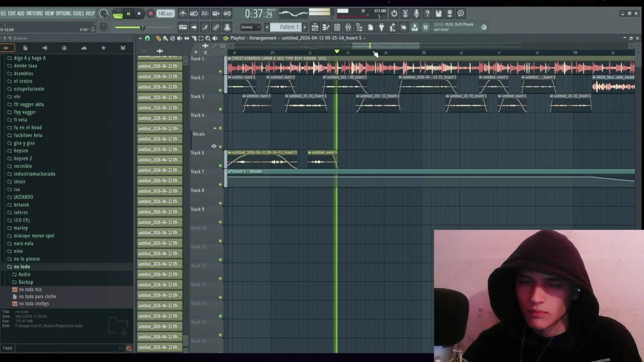Click the microphone one-click recording icon
This screenshot has width=644, height=362.
[416, 14]
